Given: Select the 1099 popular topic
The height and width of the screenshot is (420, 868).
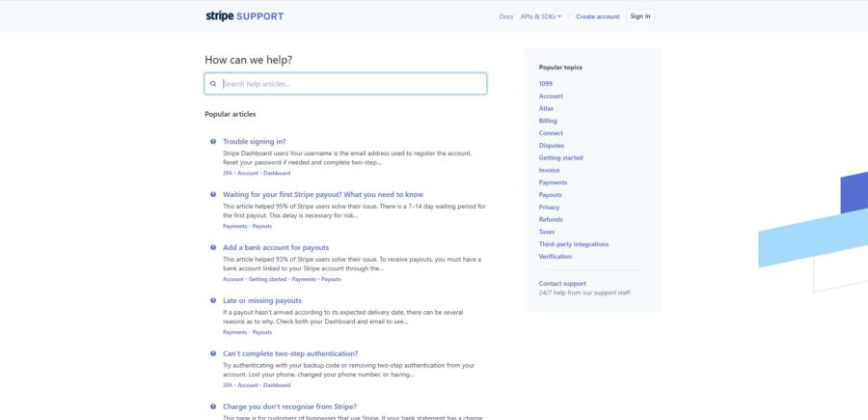Looking at the screenshot, I should coord(545,84).
